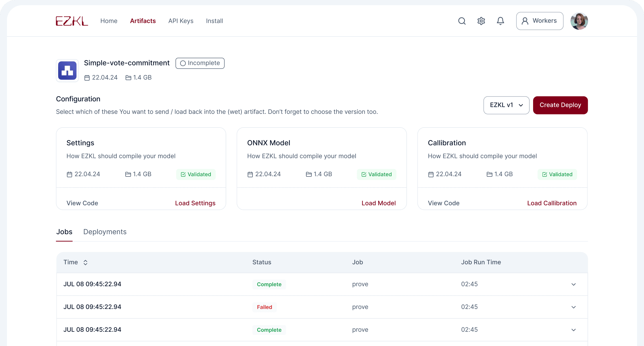Click the Load Model link
This screenshot has width=644, height=346.
378,203
